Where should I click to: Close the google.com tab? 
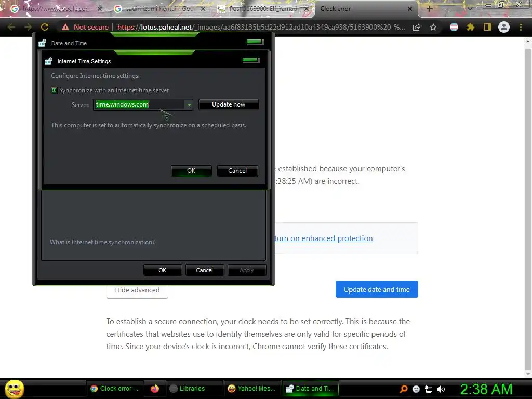(99, 9)
